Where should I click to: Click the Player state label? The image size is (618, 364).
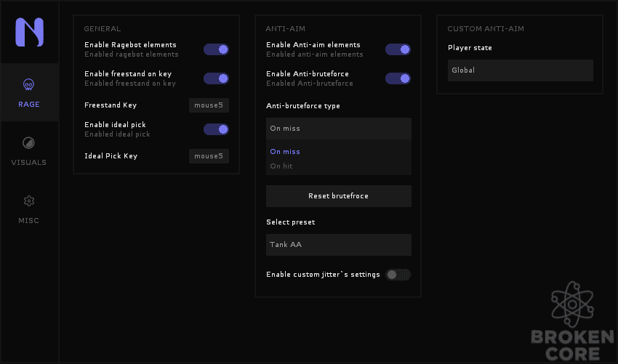tap(470, 48)
